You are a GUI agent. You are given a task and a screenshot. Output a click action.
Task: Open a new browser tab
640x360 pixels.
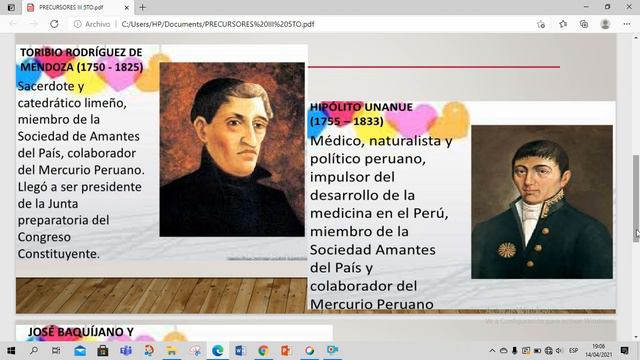(142, 7)
